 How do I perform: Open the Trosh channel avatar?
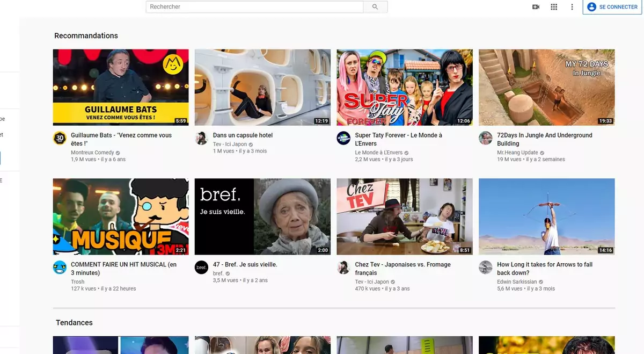[x=60, y=268]
